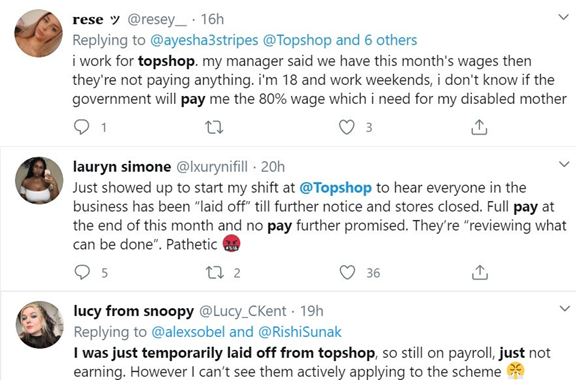
Task: Share rese's tweet via share icon
Action: click(479, 127)
